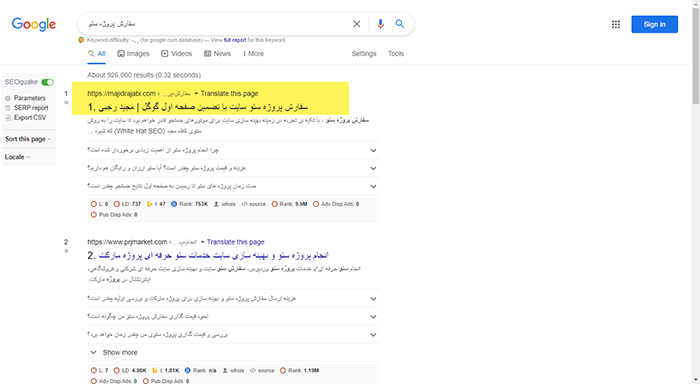This screenshot has height=384, width=700.
Task: Click Pub Disp Ads: 0 under majidrajabi result
Action: 114,215
